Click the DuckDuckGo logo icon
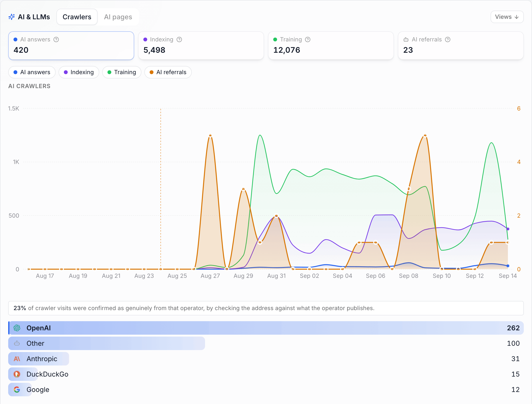Screen dimensions: 532x404 click(x=17, y=374)
